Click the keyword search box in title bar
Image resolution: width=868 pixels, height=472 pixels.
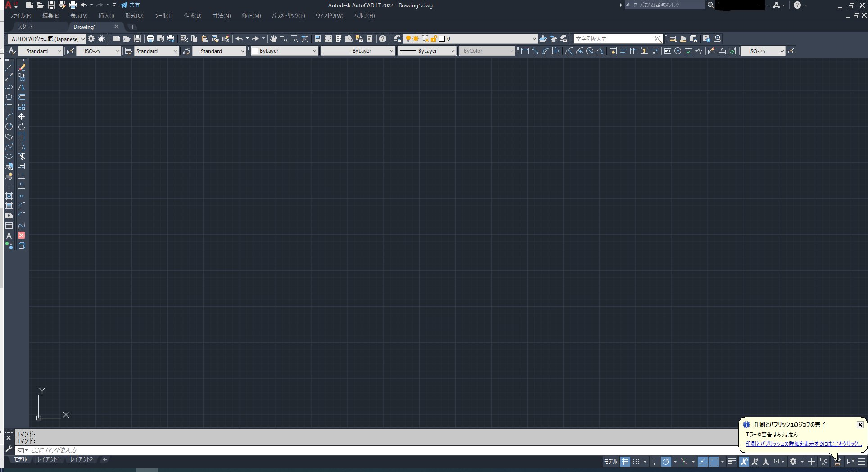click(x=665, y=5)
